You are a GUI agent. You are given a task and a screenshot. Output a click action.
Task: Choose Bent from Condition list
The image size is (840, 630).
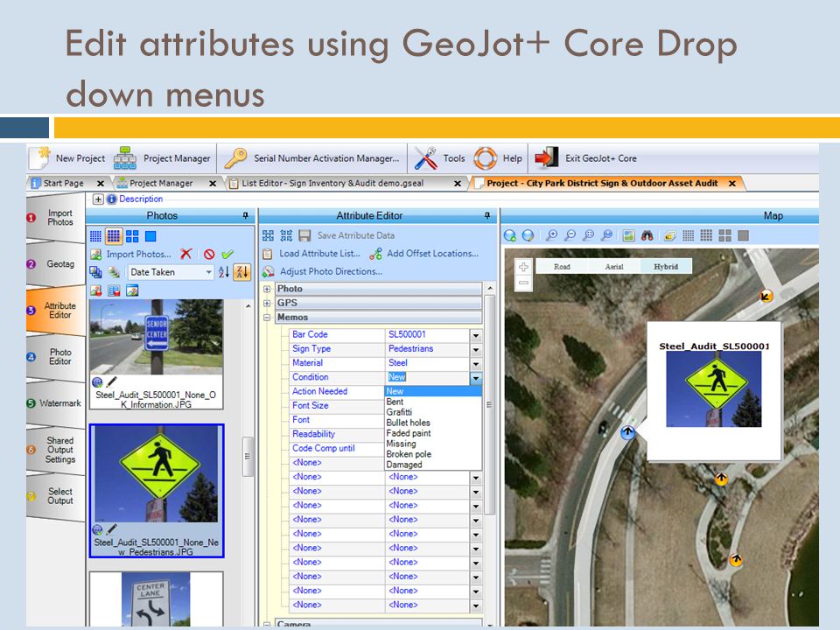[x=433, y=402]
